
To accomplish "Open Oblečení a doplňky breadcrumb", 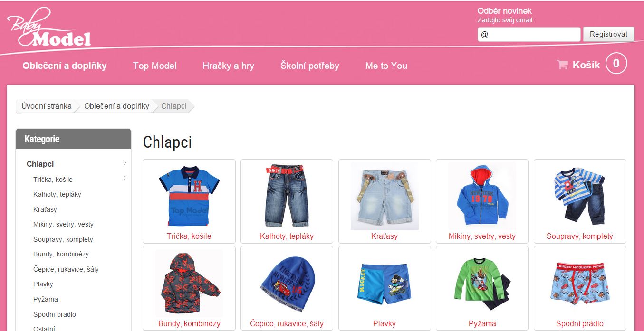I will [117, 106].
